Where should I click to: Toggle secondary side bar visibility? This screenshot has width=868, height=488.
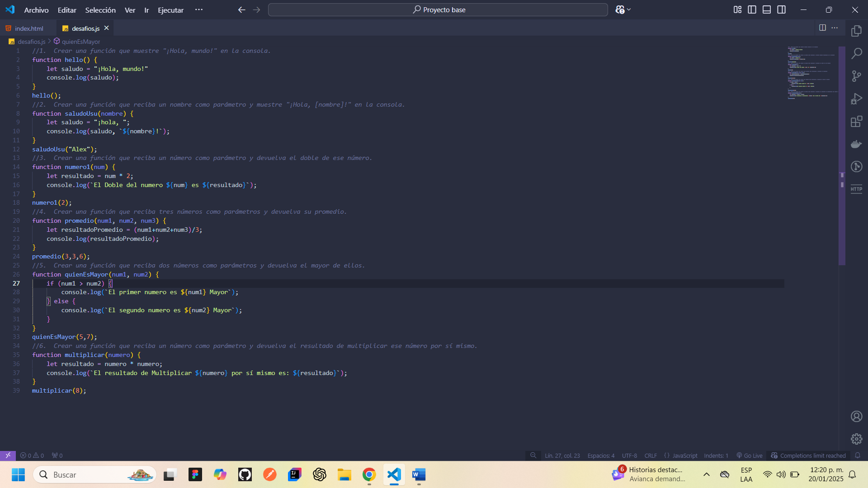tap(781, 9)
